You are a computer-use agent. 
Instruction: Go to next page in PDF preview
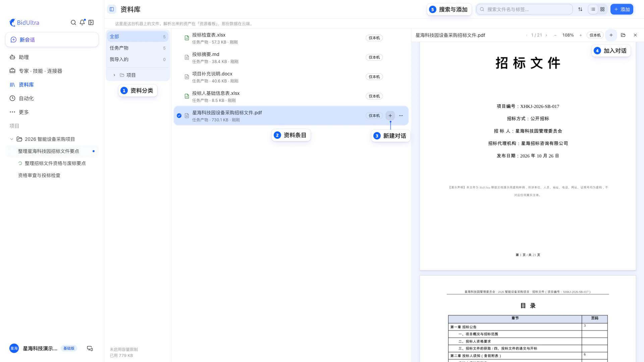click(x=546, y=35)
